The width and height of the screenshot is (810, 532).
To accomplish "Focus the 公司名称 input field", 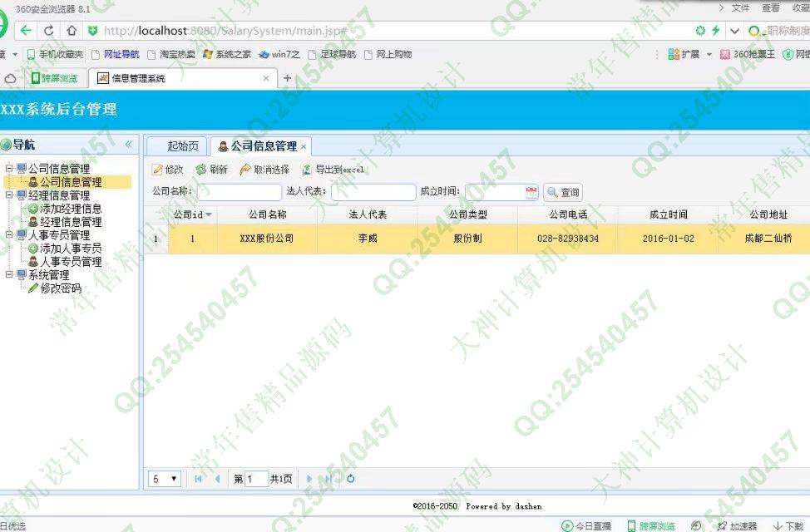I will 240,192.
